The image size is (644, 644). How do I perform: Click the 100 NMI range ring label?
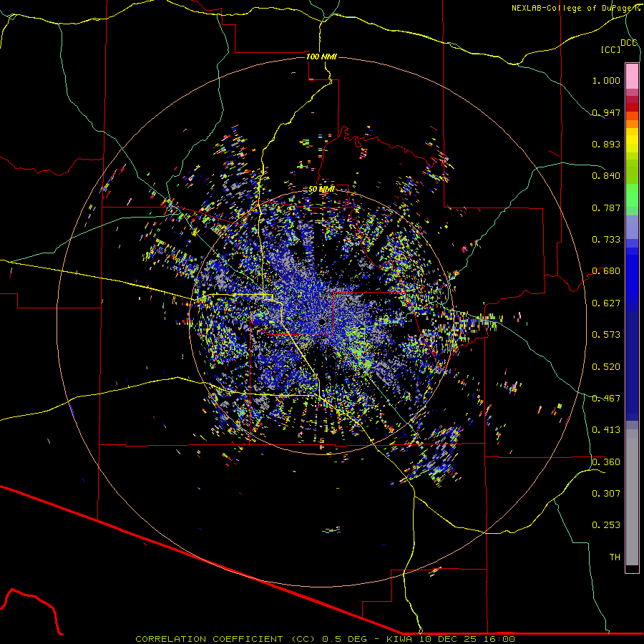click(321, 57)
